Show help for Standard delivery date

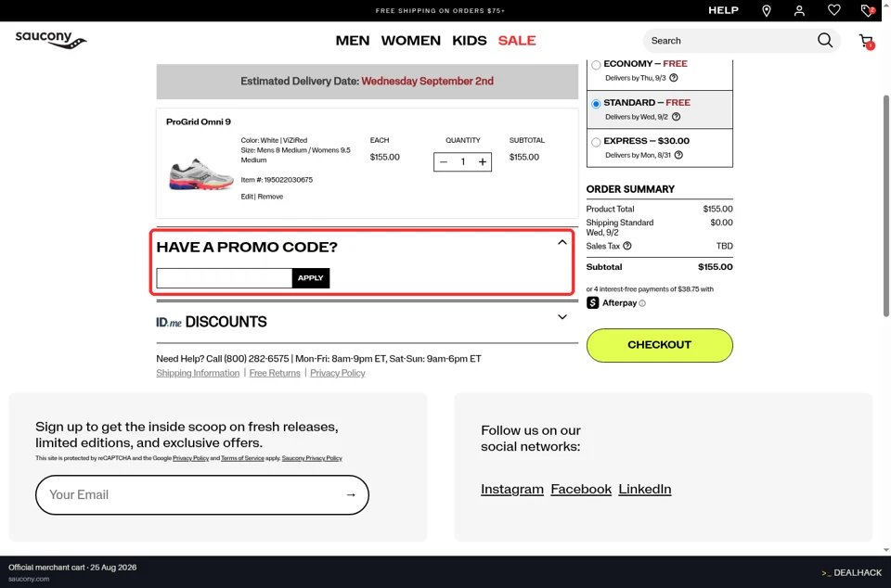tap(677, 116)
